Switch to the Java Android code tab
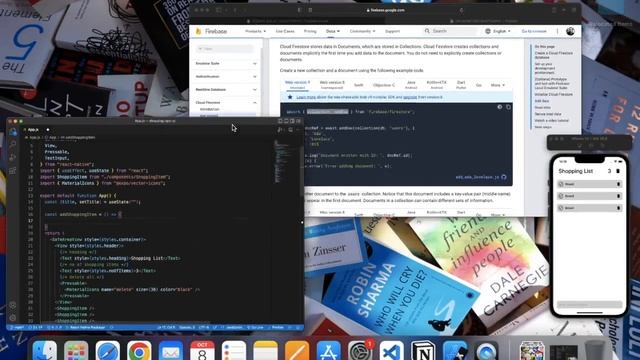The height and width of the screenshot is (360, 640). click(x=411, y=85)
